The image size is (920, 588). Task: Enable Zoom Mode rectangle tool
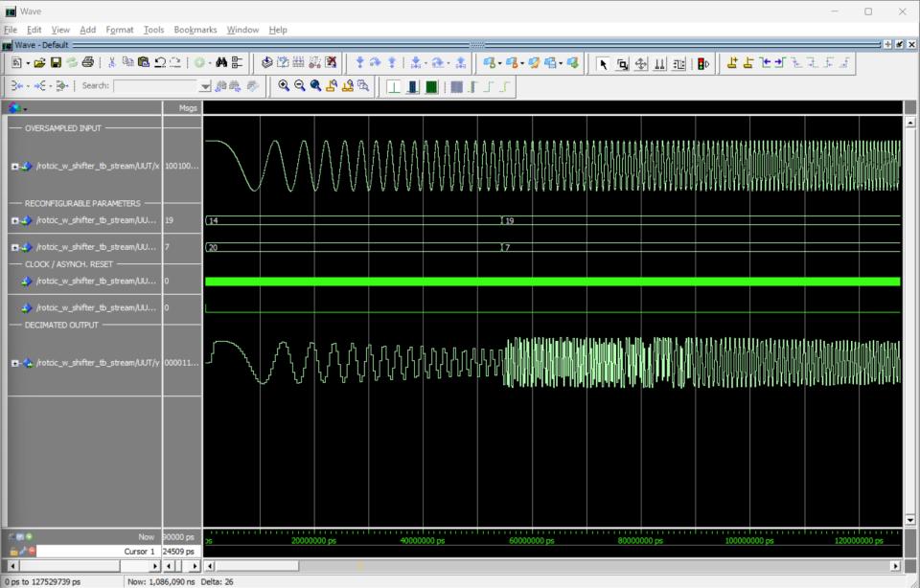(x=622, y=64)
